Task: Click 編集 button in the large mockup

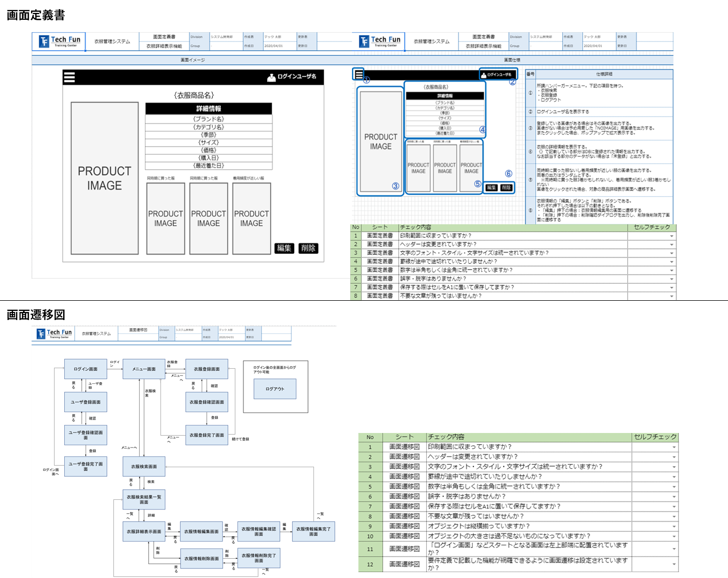Action: (x=284, y=248)
